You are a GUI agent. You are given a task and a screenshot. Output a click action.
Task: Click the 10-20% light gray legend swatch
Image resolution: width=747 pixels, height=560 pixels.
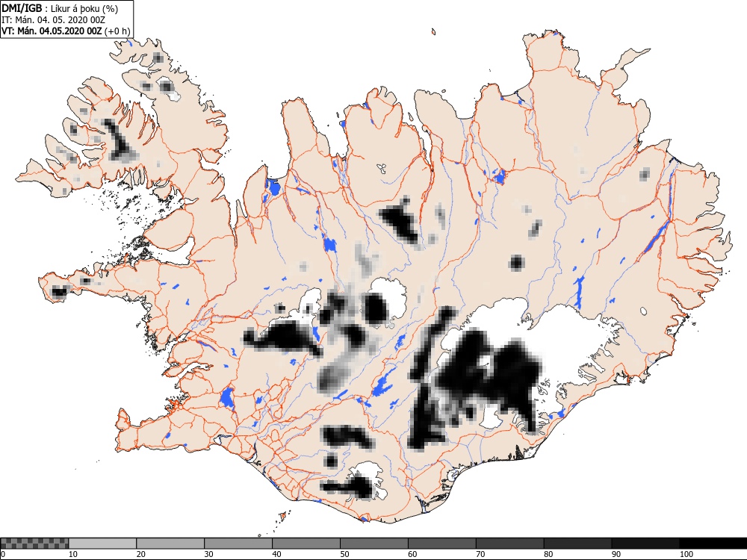[102, 544]
